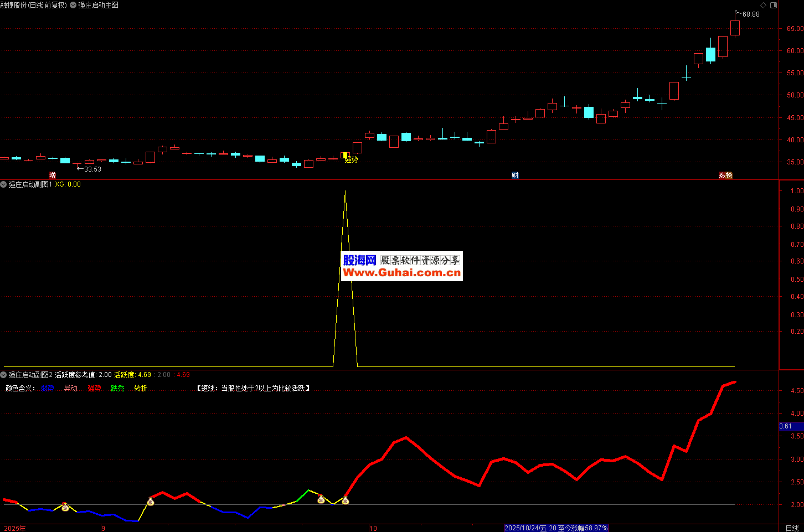The image size is (804, 532).
Task: Click the blue 财 info marker icon
Action: click(x=515, y=175)
